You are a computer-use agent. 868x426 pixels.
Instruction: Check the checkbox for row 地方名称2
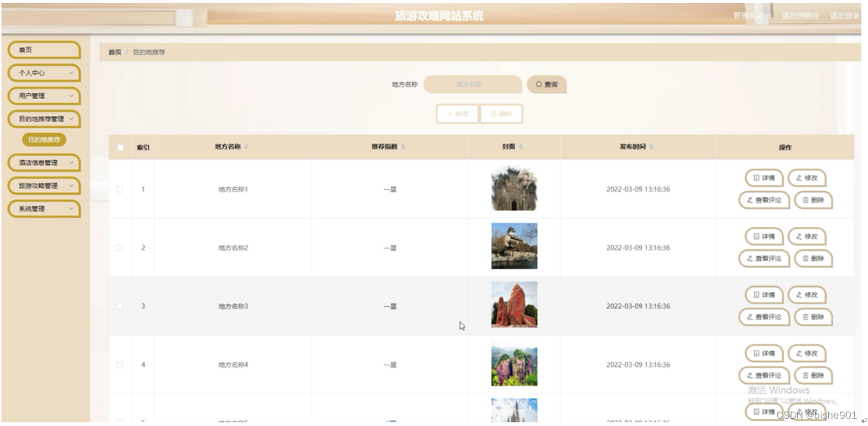coord(120,248)
